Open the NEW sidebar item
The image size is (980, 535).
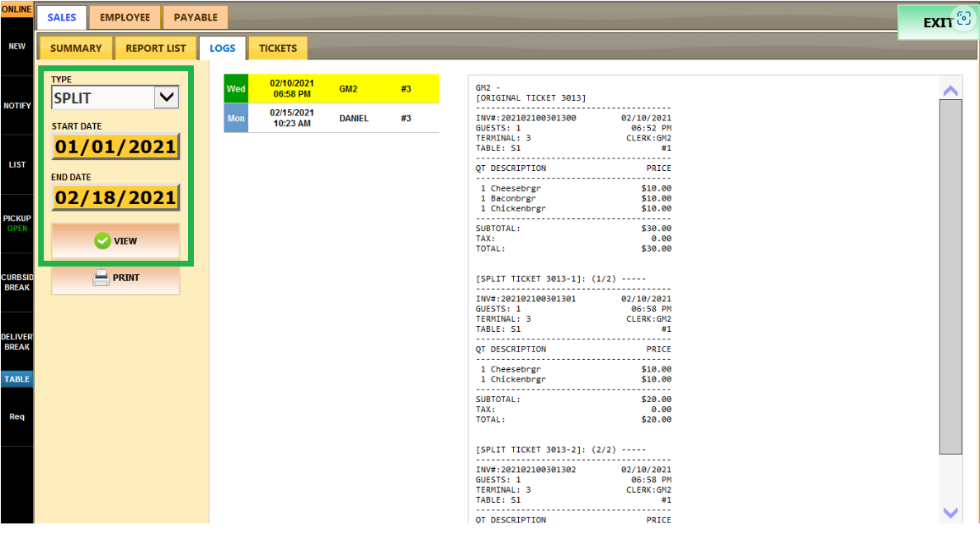tap(16, 46)
